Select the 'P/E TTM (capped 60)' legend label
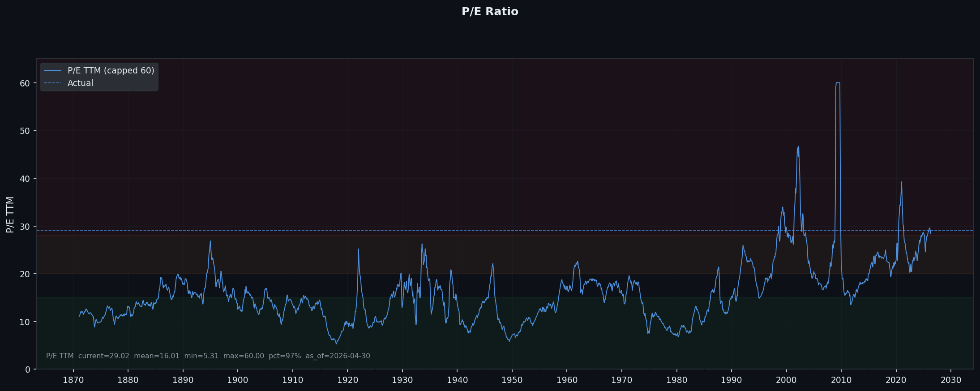Screen dimensions: 980x391 click(111, 71)
